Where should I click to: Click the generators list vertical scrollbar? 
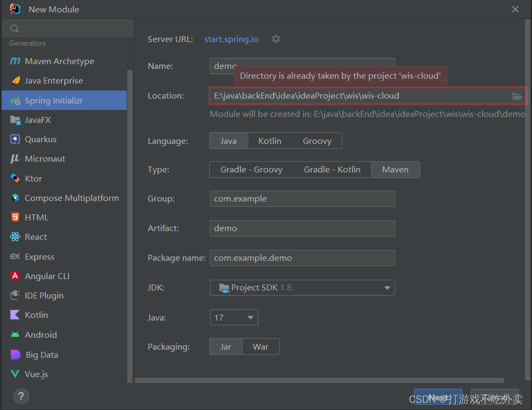coord(129,226)
